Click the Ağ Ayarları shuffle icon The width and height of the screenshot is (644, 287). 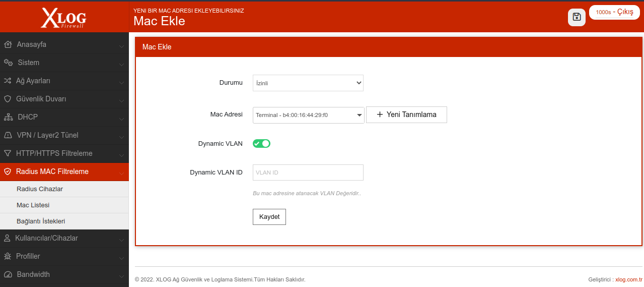[8, 81]
